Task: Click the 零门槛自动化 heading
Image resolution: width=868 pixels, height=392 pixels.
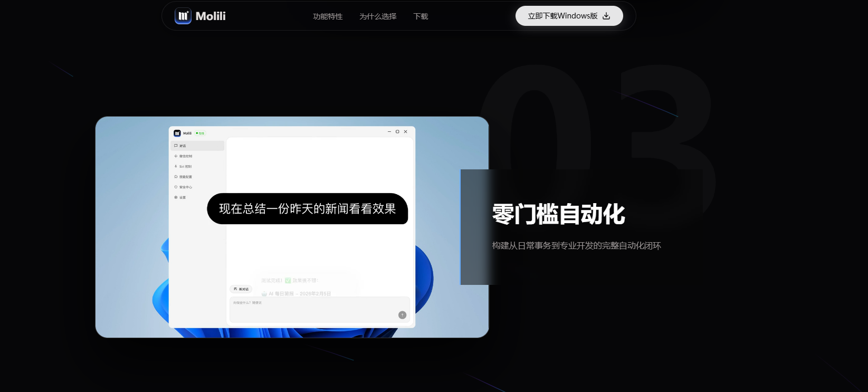Action: [558, 214]
